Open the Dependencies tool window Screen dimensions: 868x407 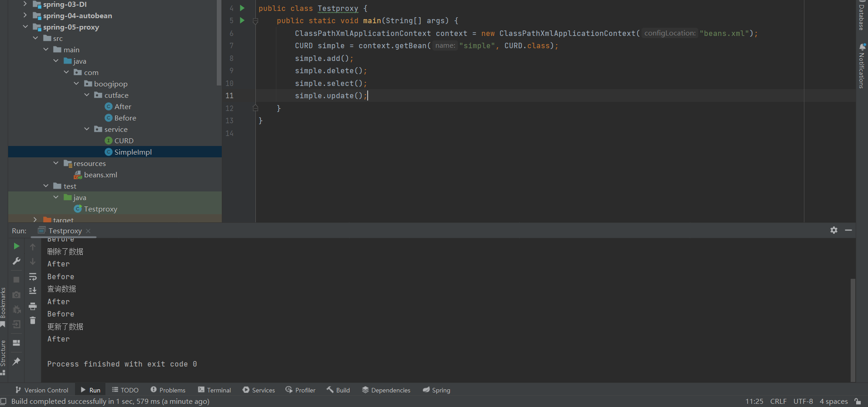[x=386, y=390]
